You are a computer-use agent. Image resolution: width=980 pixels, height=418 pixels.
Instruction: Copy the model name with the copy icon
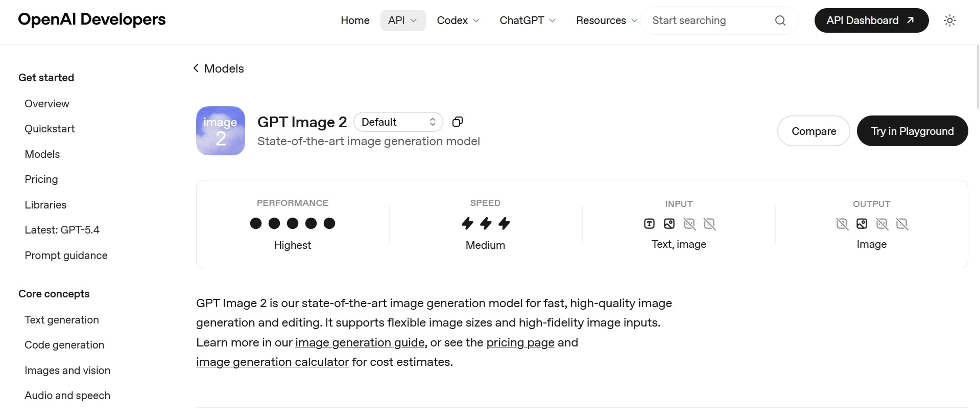pos(458,122)
